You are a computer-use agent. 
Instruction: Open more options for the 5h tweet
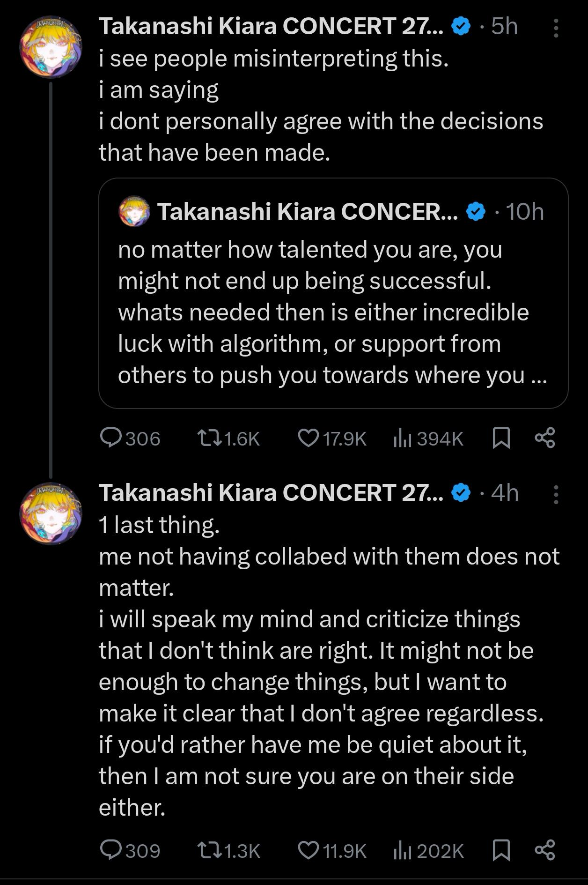pos(556,28)
